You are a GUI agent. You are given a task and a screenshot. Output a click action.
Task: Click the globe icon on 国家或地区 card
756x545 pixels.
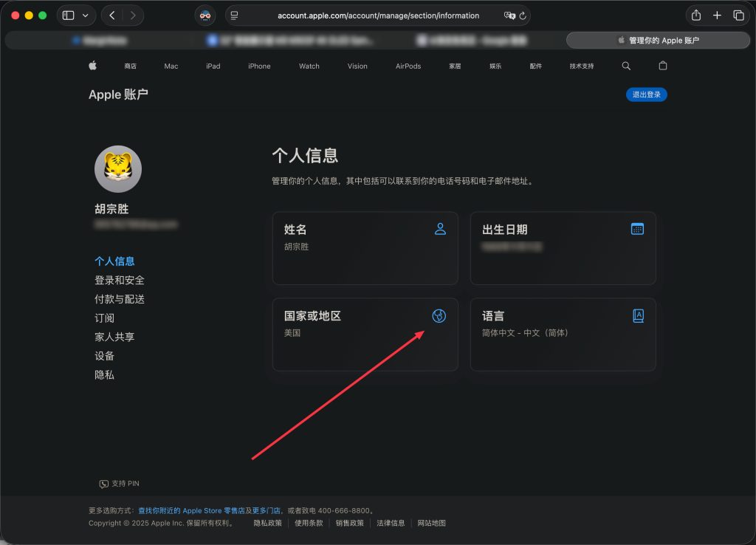[439, 315]
